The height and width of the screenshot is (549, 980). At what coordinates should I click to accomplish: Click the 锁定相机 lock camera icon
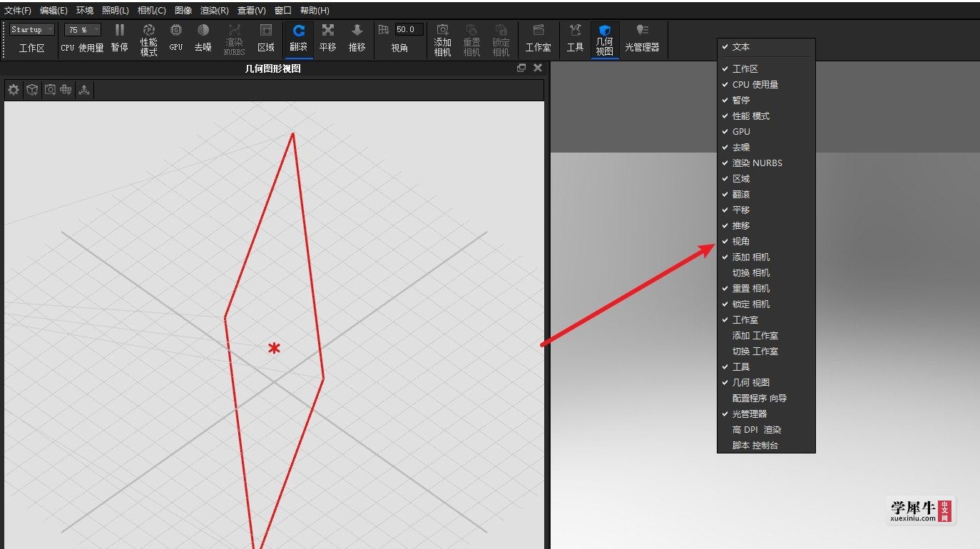coord(501,30)
